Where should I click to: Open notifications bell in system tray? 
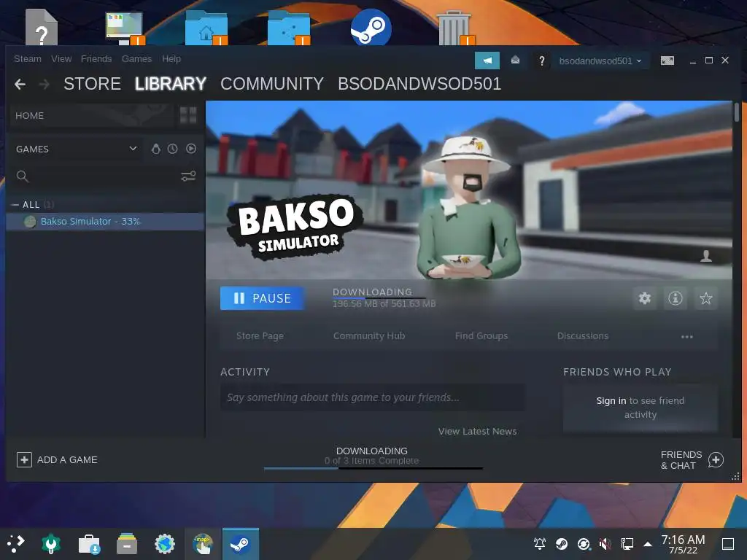click(x=540, y=543)
